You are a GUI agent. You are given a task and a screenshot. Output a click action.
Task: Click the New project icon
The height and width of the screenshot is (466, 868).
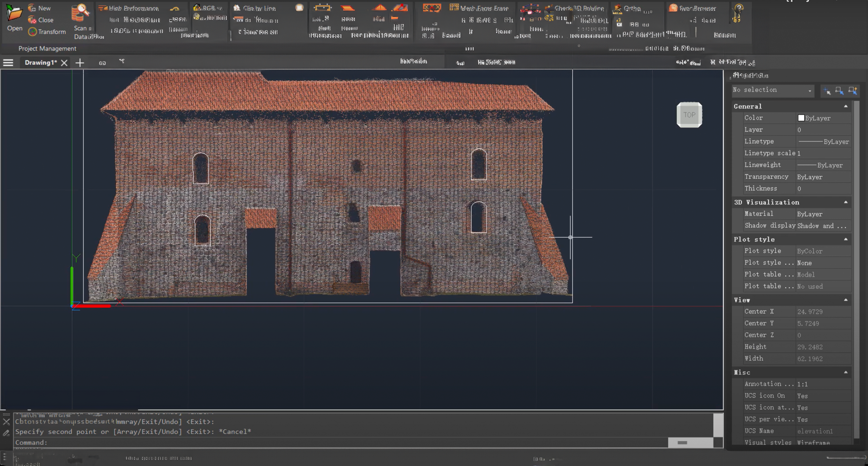point(32,8)
